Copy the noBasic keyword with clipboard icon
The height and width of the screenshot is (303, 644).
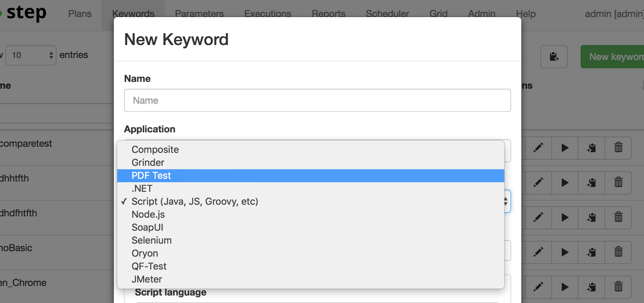click(x=592, y=252)
